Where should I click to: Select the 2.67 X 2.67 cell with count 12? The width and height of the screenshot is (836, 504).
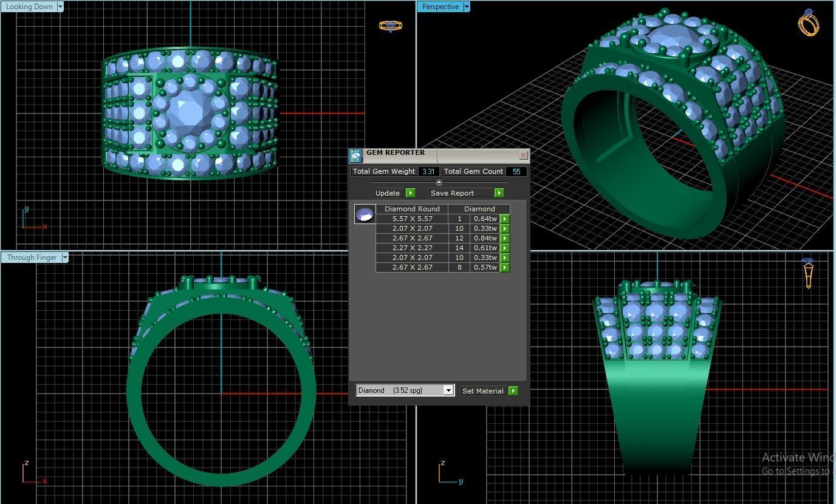412,238
